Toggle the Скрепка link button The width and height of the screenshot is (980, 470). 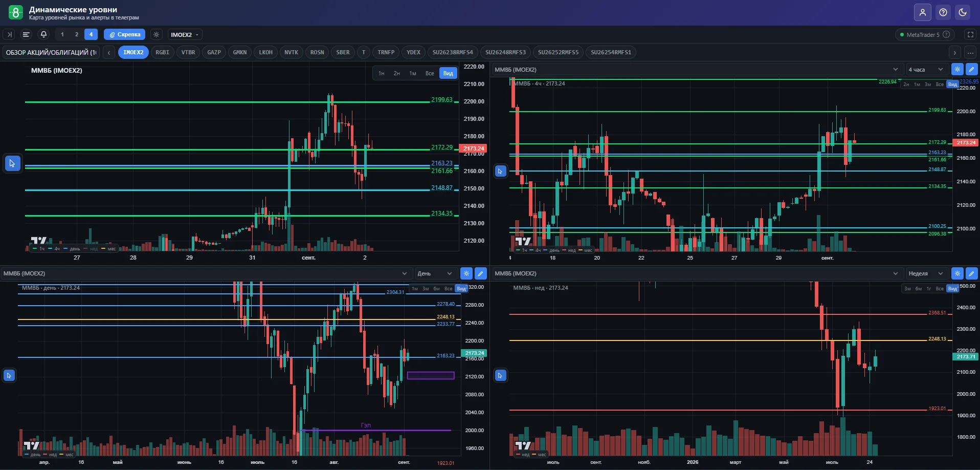124,35
